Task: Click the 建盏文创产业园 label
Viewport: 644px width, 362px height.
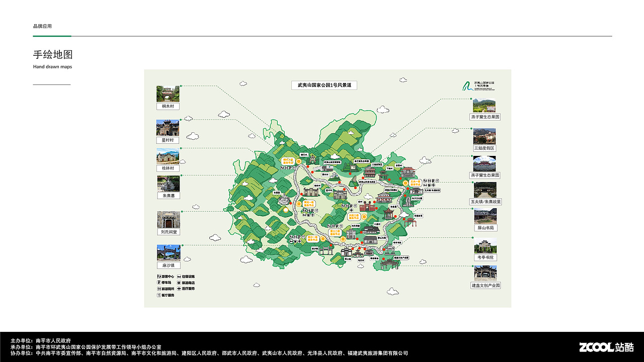Action: point(486,285)
